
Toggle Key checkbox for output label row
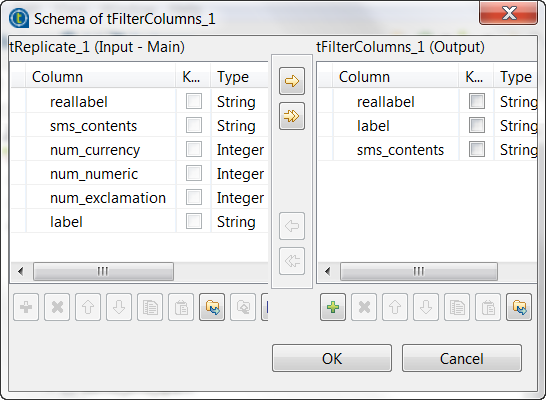[477, 126]
